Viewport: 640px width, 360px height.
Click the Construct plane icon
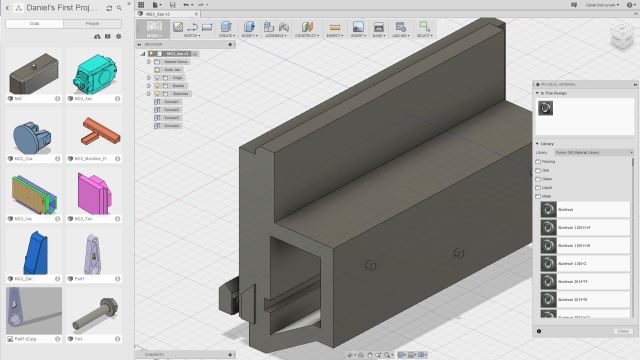pos(307,27)
